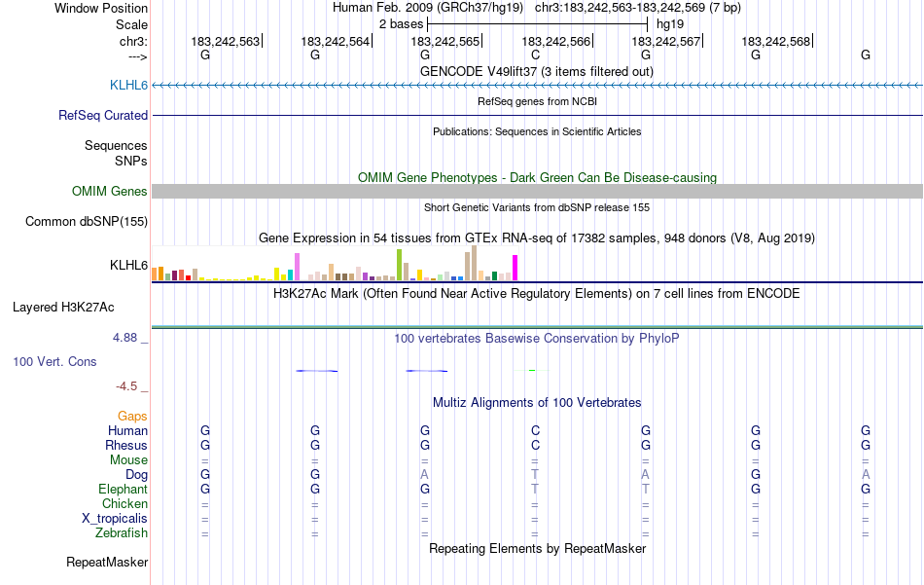Click the Rhesus row C base in alignment

pos(535,446)
